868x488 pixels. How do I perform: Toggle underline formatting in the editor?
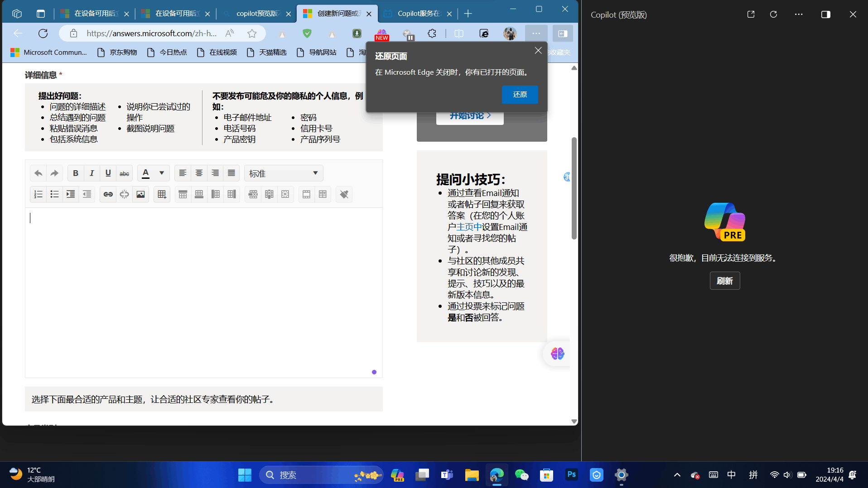(x=108, y=173)
